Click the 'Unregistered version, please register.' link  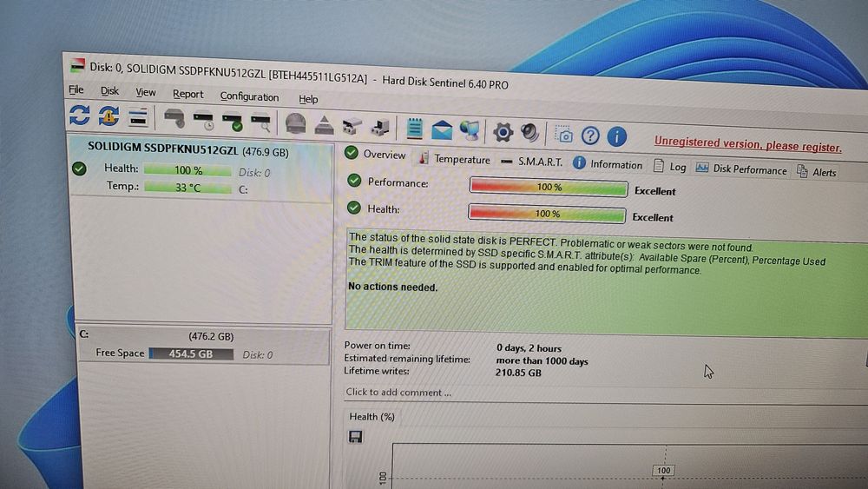tap(748, 144)
